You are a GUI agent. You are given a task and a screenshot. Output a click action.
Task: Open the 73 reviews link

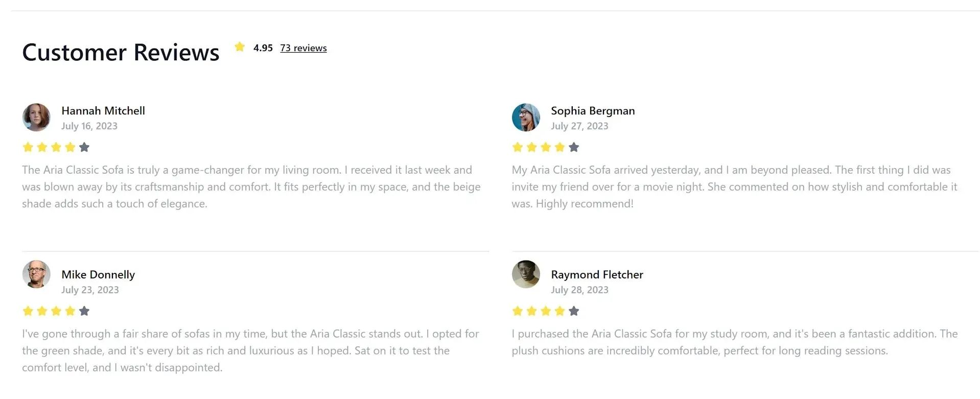coord(303,48)
